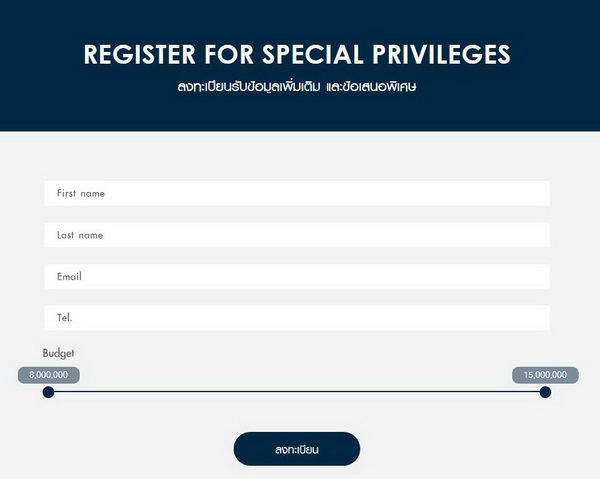
Task: Click the 15,000,000 budget value label
Action: 545,375
